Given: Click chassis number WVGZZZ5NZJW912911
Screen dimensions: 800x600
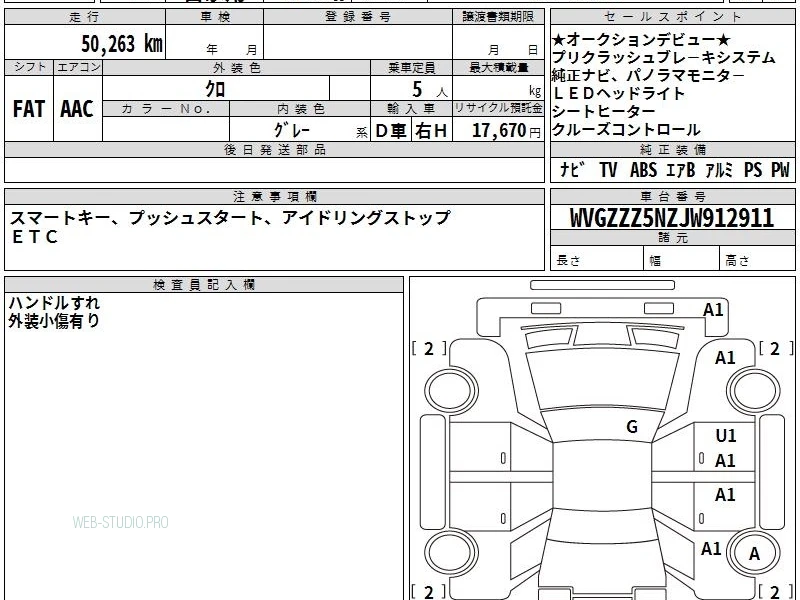Looking at the screenshot, I should (x=672, y=218).
